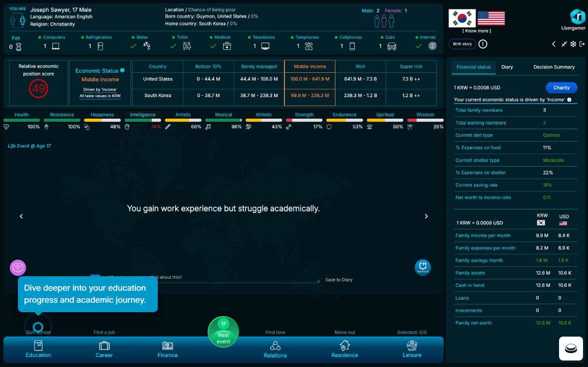Image resolution: width=588 pixels, height=367 pixels.
Task: Go to next life event arrow
Action: (426, 216)
